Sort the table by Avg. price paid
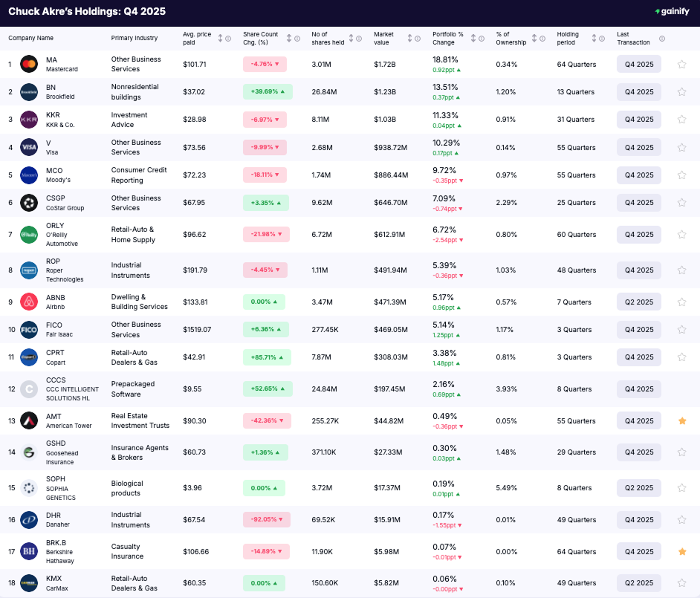Viewport: 700px width, 598px height. pyautogui.click(x=219, y=37)
